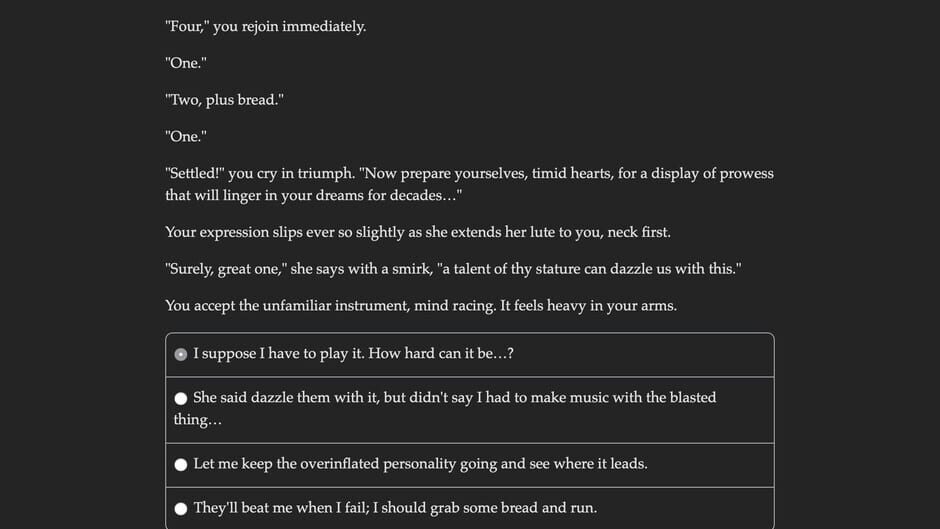
Task: Select the 'I suppose I have to play it' radio button
Action: click(181, 354)
